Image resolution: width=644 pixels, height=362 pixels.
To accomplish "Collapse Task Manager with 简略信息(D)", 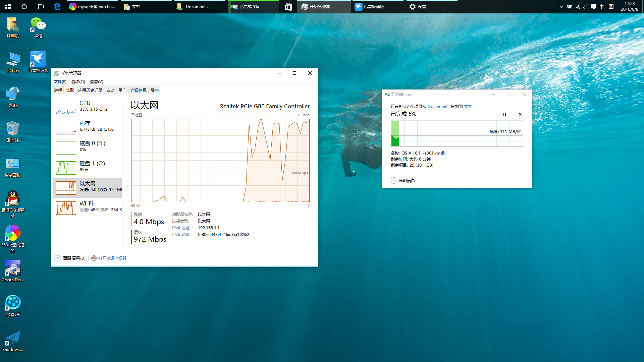I will click(x=70, y=258).
